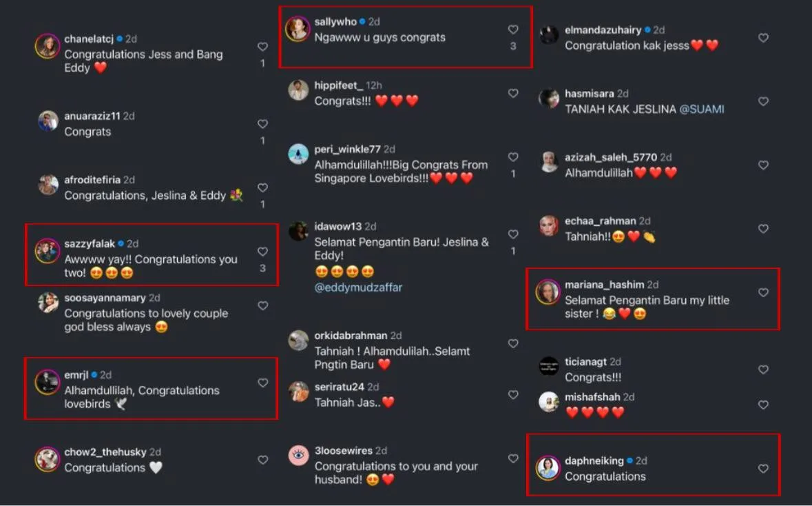The height and width of the screenshot is (506, 812).
Task: Open sallywho's profile picture
Action: [x=298, y=29]
